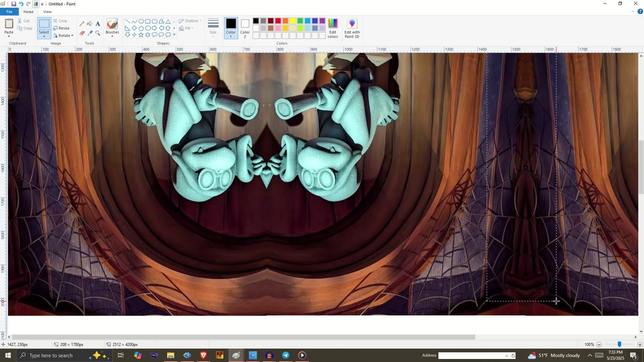This screenshot has height=362, width=644.
Task: Pick the purple color swatch
Action: tap(323, 21)
